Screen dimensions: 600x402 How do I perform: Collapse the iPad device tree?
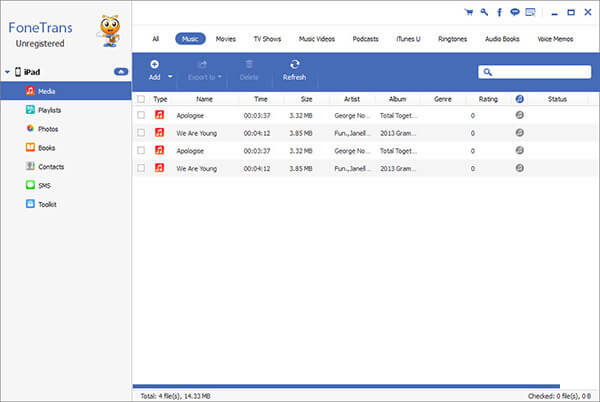tap(7, 72)
